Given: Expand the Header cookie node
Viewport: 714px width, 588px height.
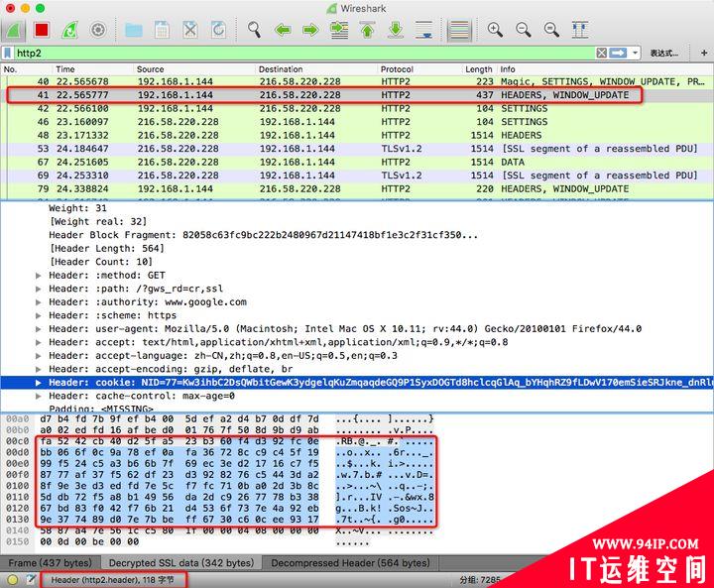Looking at the screenshot, I should 39,383.
